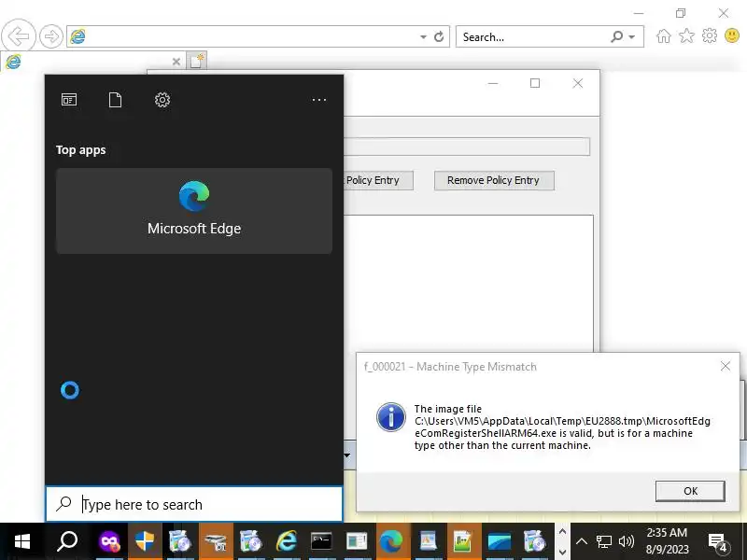Refresh the Internet Explorer page

click(x=439, y=36)
